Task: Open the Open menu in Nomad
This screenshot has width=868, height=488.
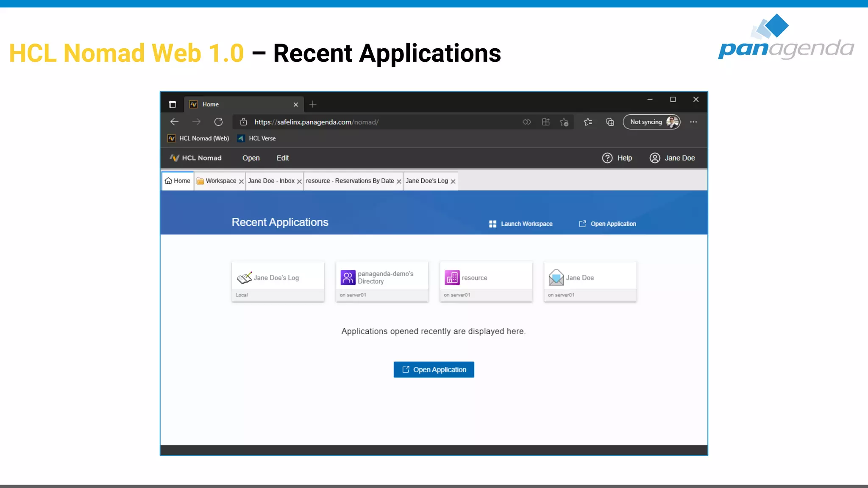Action: pos(251,158)
